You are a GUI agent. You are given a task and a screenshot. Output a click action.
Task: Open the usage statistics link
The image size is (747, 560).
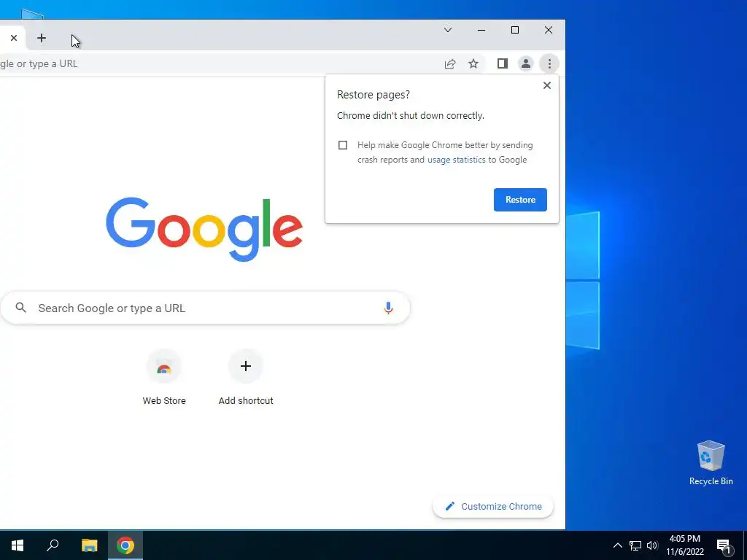[x=457, y=160]
